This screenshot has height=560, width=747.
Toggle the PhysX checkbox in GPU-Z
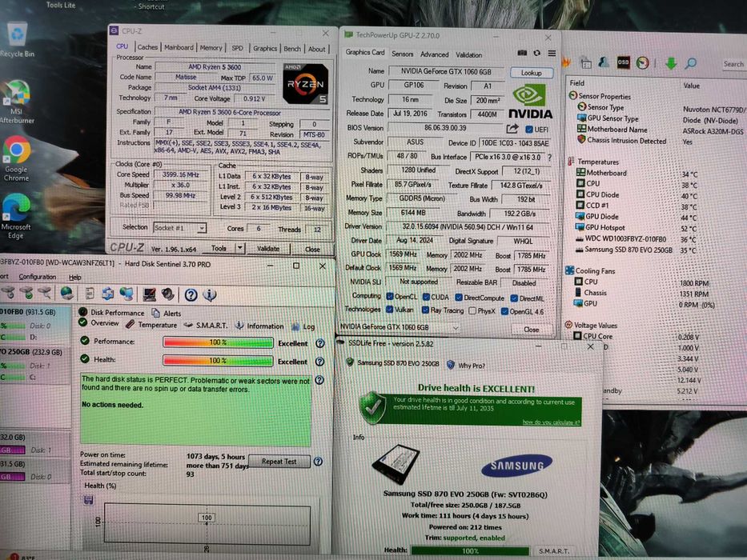click(x=472, y=311)
